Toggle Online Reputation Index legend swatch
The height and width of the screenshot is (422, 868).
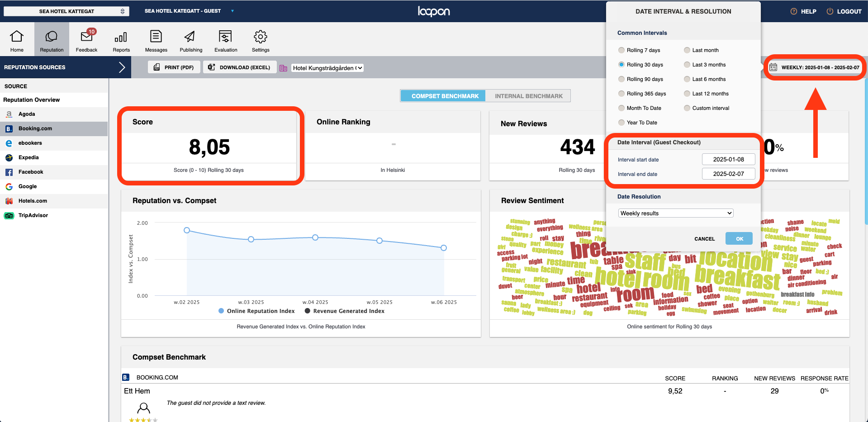[x=221, y=311]
